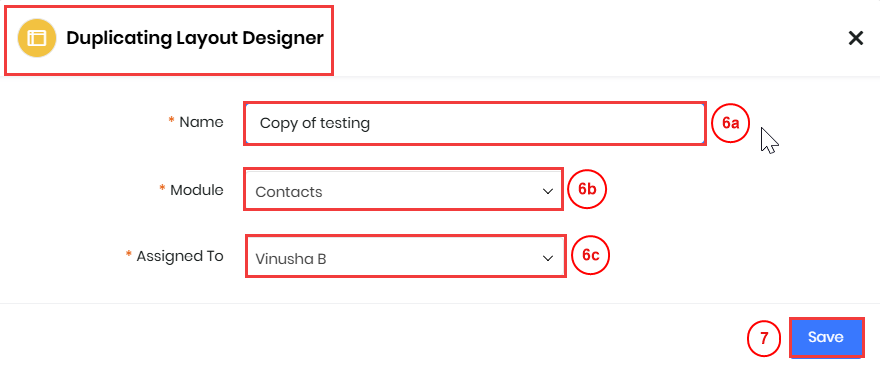Click the yellow Layout Designer icon
This screenshot has height=370, width=880.
(37, 38)
